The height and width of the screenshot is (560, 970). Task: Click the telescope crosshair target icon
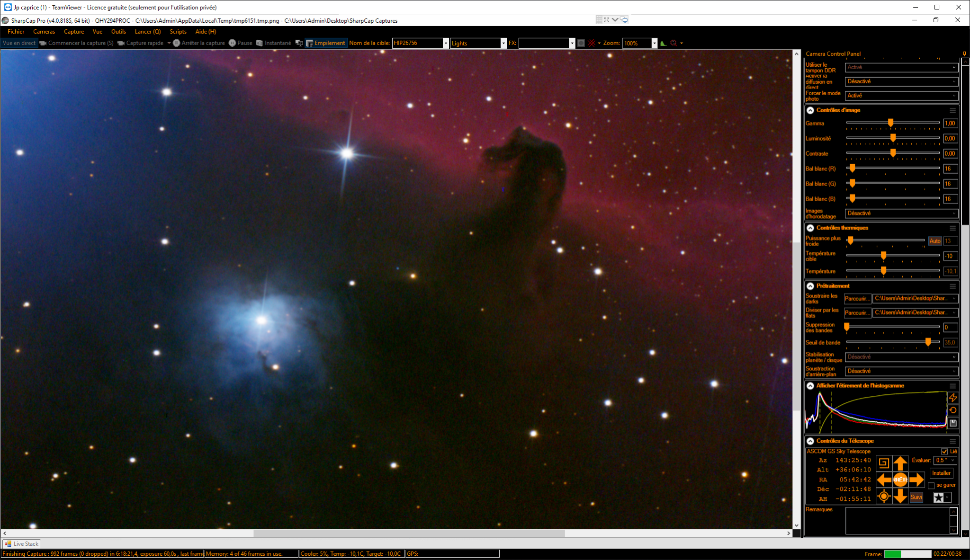[x=884, y=496]
